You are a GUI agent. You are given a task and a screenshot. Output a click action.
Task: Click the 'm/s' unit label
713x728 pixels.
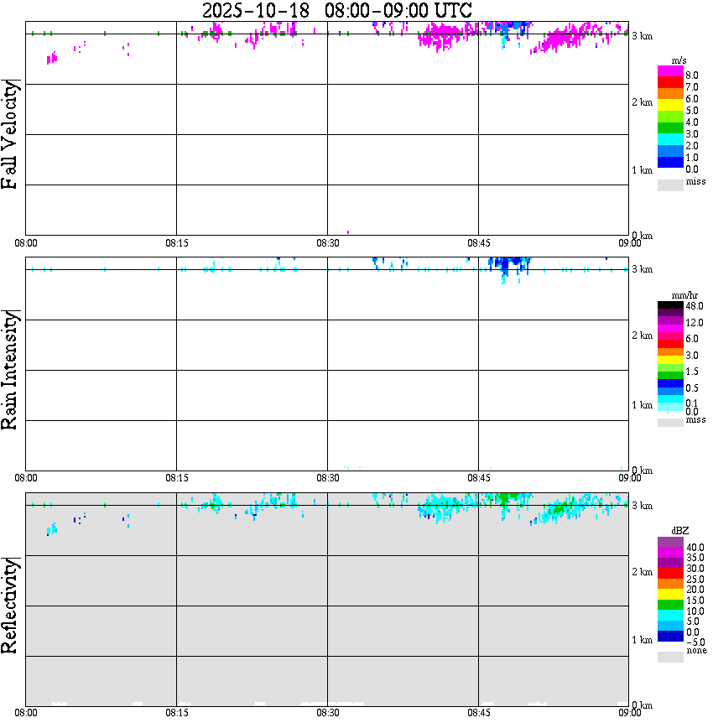(679, 61)
